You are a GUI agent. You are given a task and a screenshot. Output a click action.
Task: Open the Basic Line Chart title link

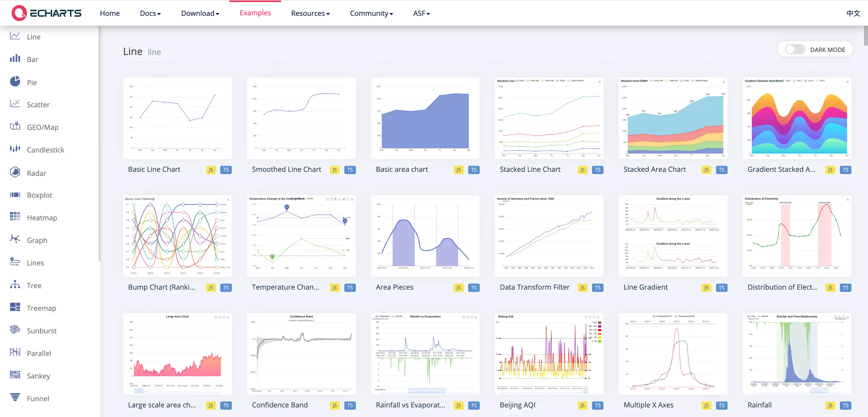click(x=154, y=170)
